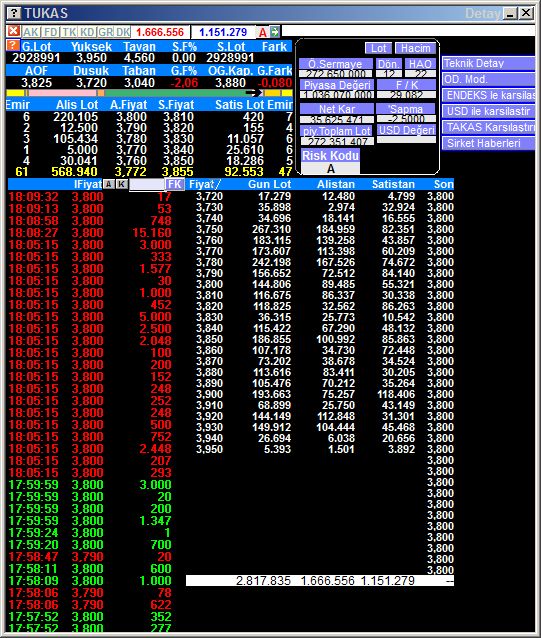
Task: Click the Tavan value 4,560
Action: [x=140, y=58]
